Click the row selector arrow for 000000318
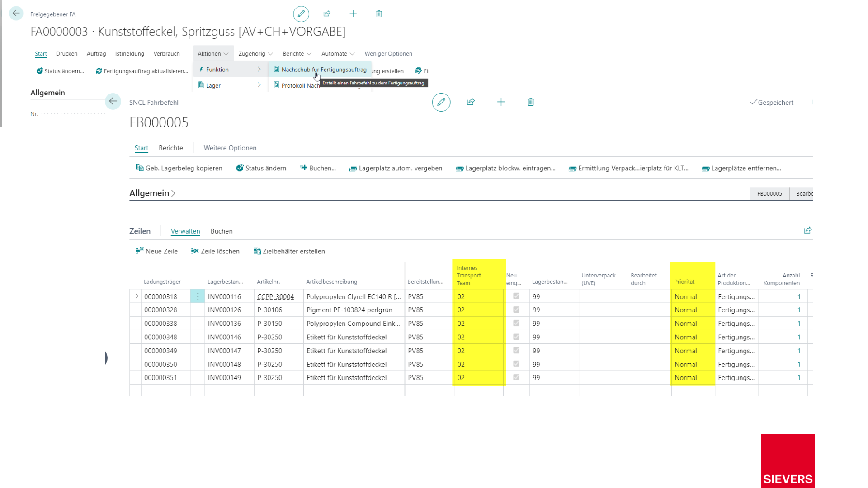 [x=135, y=296]
